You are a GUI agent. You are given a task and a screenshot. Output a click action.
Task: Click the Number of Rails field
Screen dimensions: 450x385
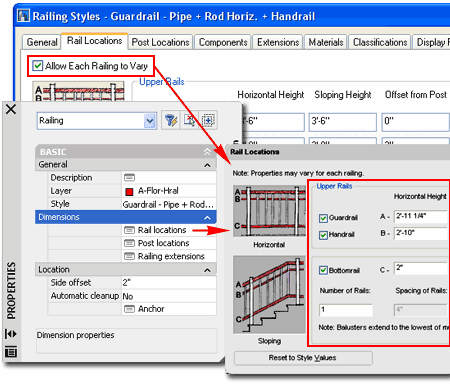tap(346, 310)
